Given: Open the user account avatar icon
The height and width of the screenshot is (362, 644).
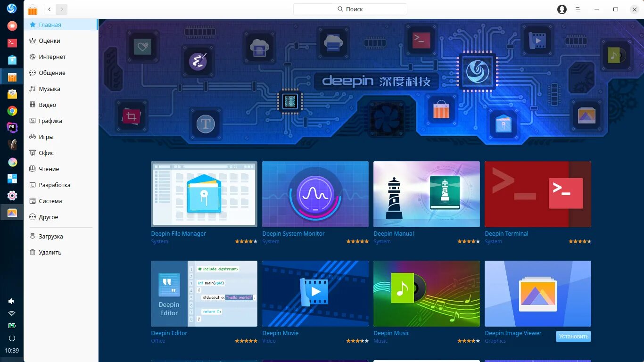Looking at the screenshot, I should tap(561, 9).
